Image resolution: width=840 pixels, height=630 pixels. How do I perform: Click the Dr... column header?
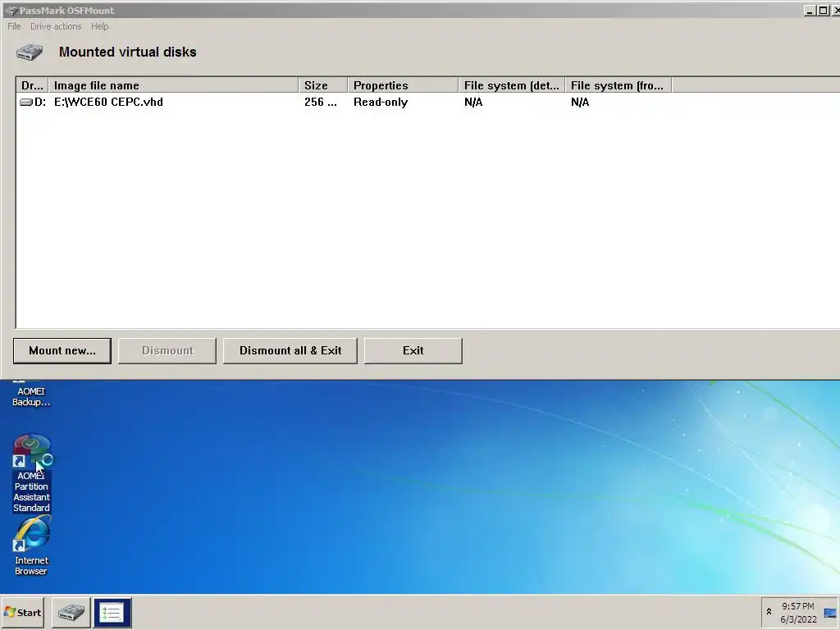coord(33,85)
